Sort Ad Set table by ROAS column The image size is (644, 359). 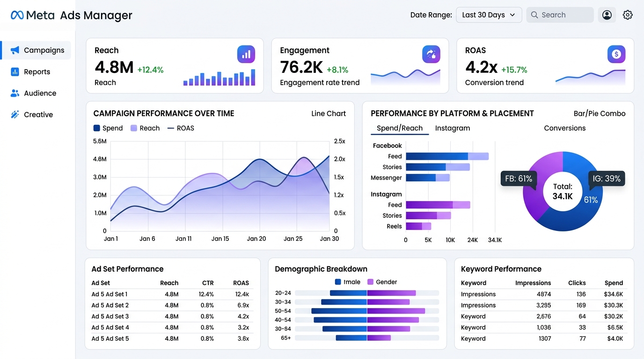coord(241,283)
